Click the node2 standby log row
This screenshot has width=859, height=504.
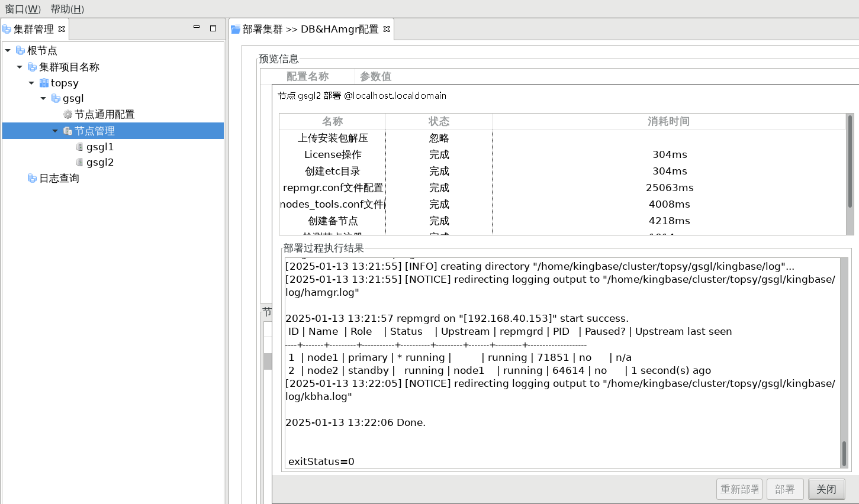point(500,370)
